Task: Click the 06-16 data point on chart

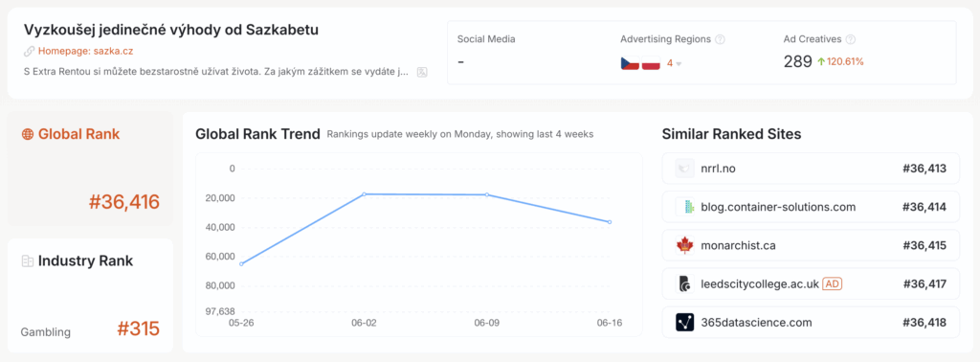Action: [x=610, y=222]
